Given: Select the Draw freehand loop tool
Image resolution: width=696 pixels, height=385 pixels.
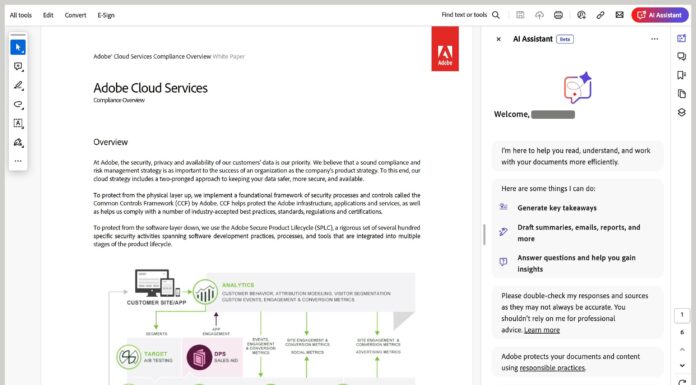Looking at the screenshot, I should pos(18,104).
